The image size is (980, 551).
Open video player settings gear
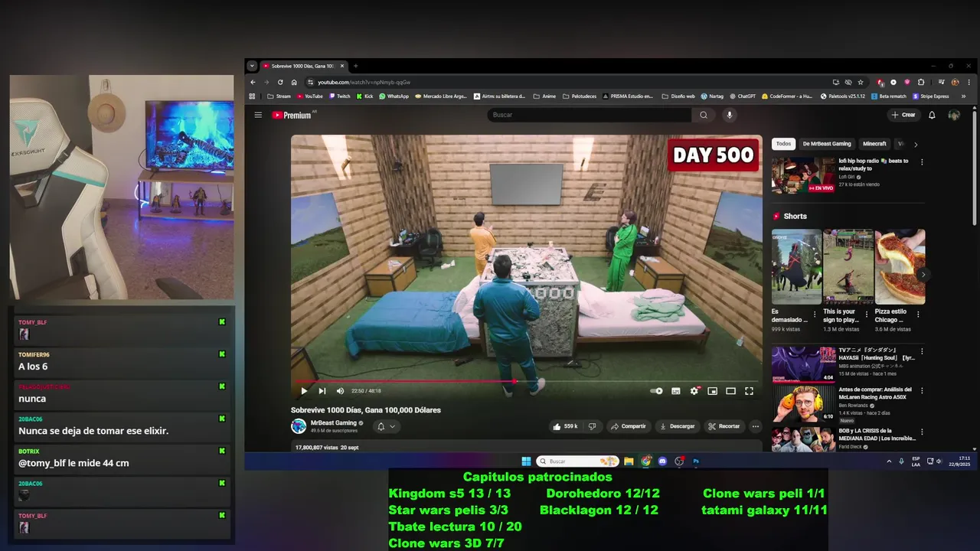coord(694,391)
